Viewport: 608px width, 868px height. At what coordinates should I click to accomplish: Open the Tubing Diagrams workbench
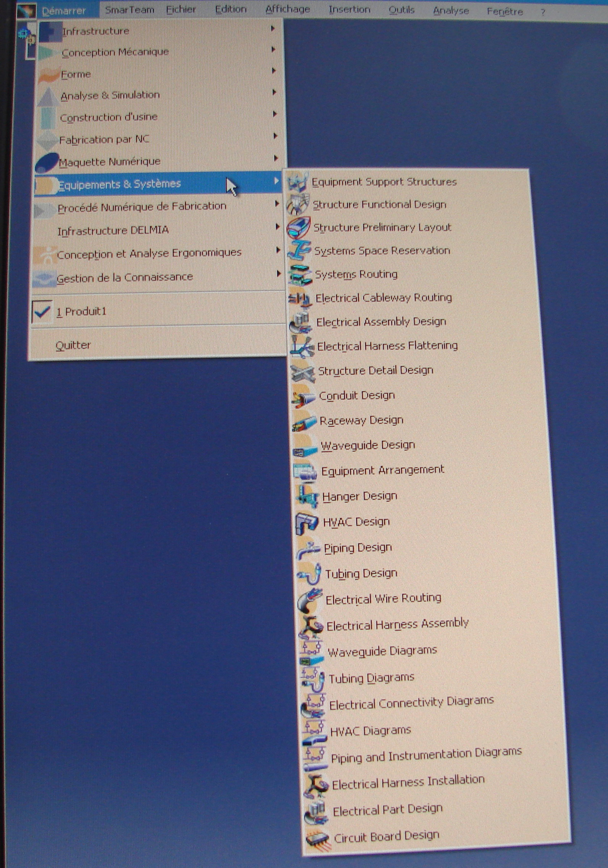[371, 678]
